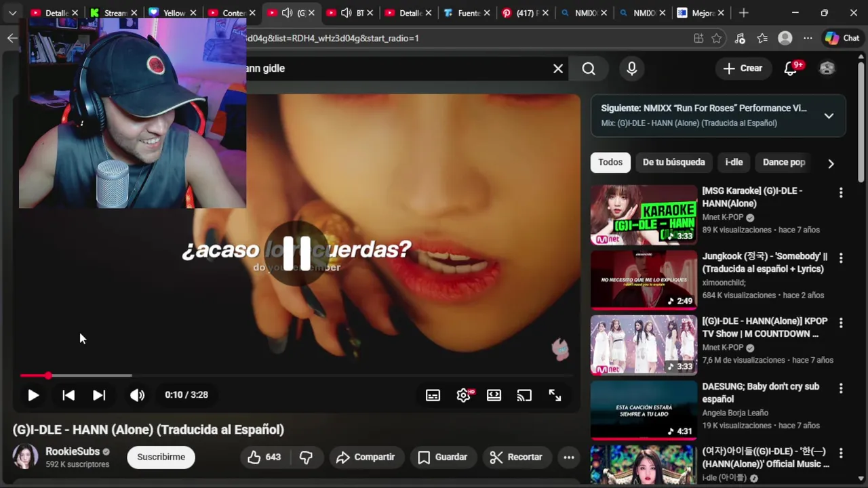This screenshot has height=488, width=868.
Task: Subscribe with the Suscribirme button
Action: point(161,457)
